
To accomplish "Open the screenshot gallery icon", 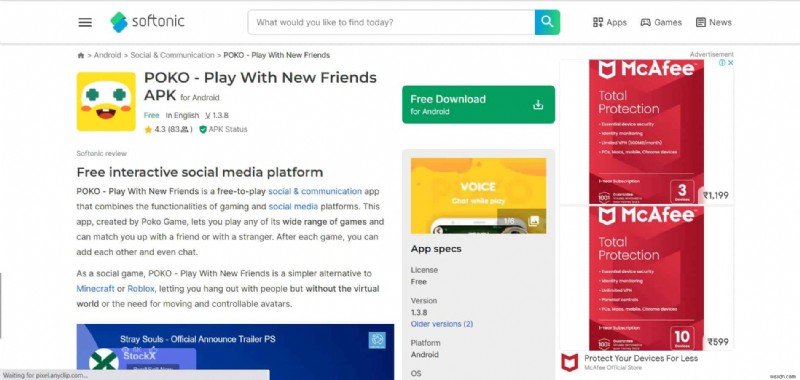I will (534, 221).
